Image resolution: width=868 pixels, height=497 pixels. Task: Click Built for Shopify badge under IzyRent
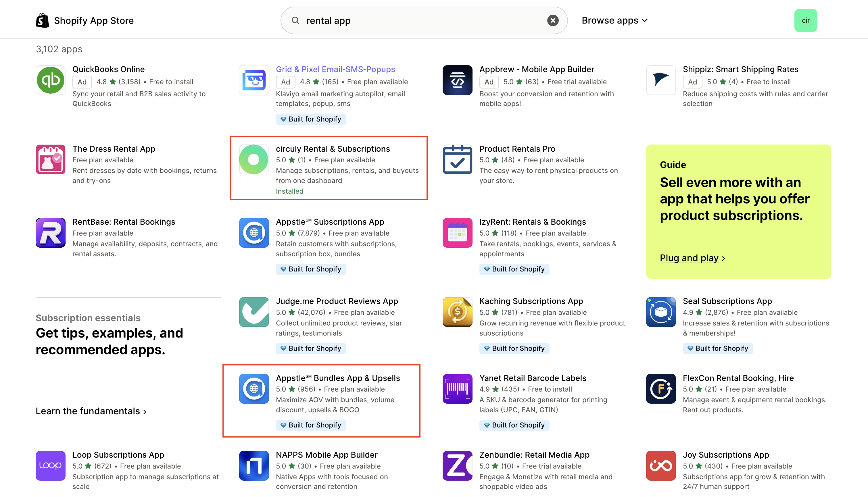point(514,269)
